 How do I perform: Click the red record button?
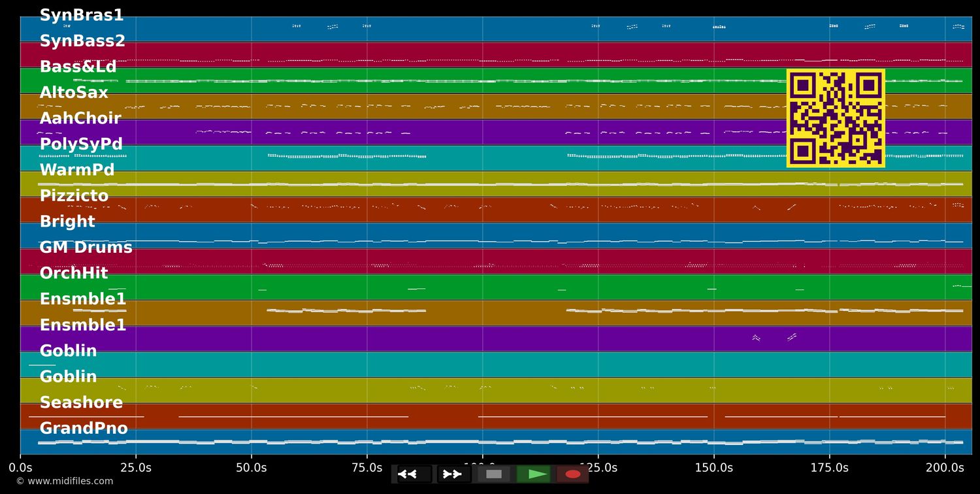click(x=572, y=474)
